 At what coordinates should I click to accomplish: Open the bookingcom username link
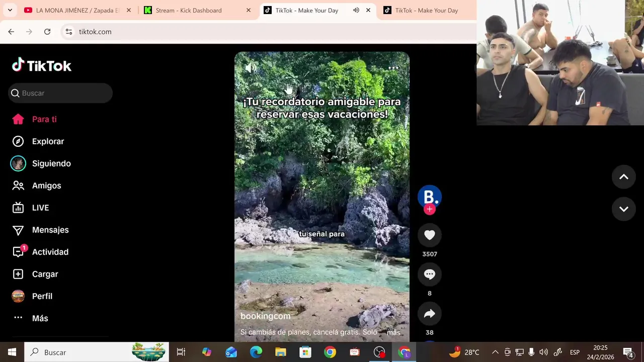click(266, 316)
